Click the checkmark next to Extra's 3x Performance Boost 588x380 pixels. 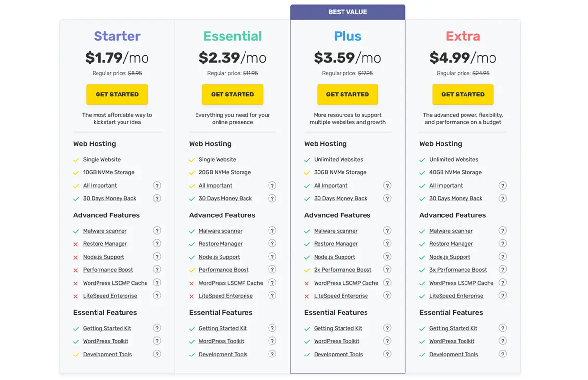point(422,269)
